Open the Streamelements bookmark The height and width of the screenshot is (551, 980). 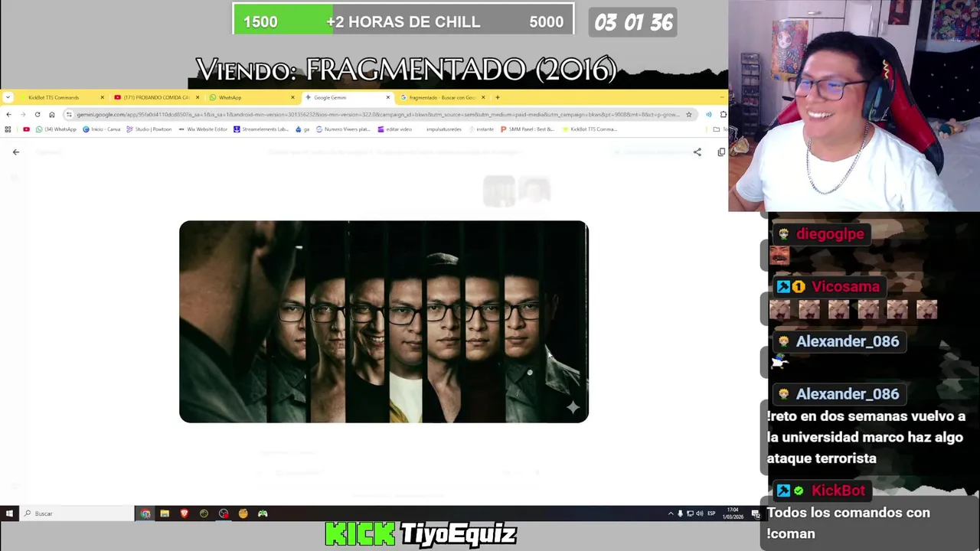point(261,129)
